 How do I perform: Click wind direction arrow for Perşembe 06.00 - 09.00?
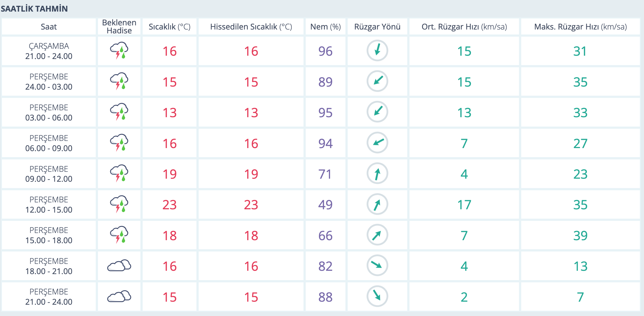tap(377, 143)
